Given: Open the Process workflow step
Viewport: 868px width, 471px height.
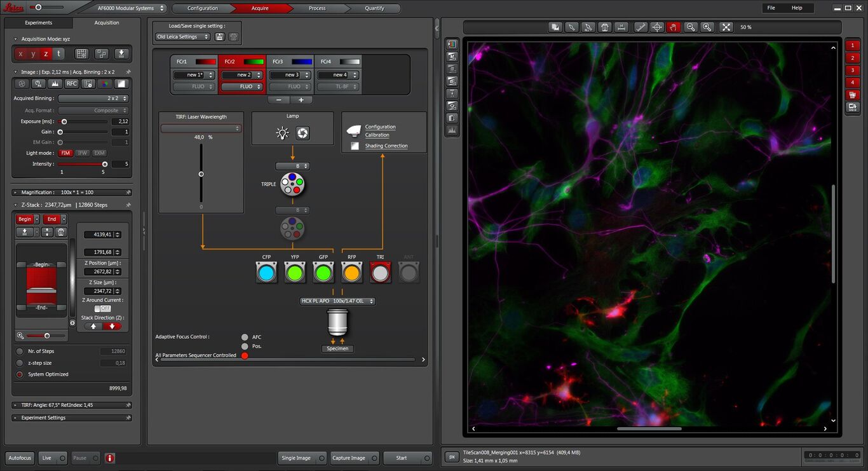Looking at the screenshot, I should click(316, 8).
